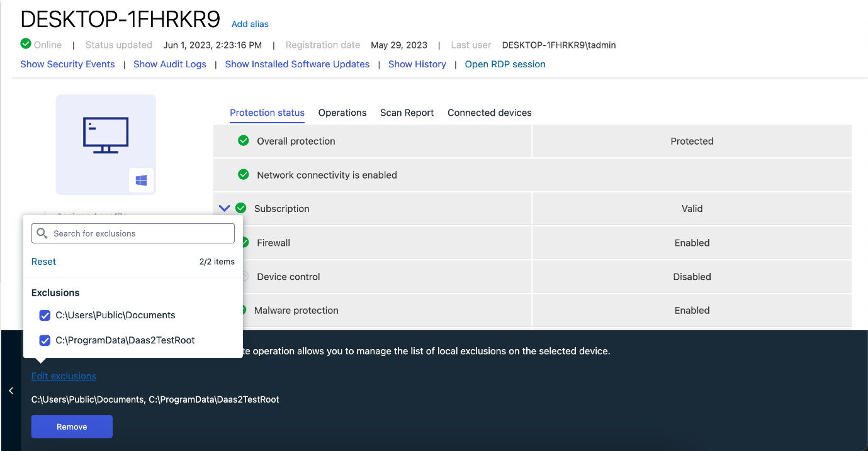Click the Malware protection Enabled value
Image resolution: width=868 pixels, height=451 pixels.
click(692, 310)
